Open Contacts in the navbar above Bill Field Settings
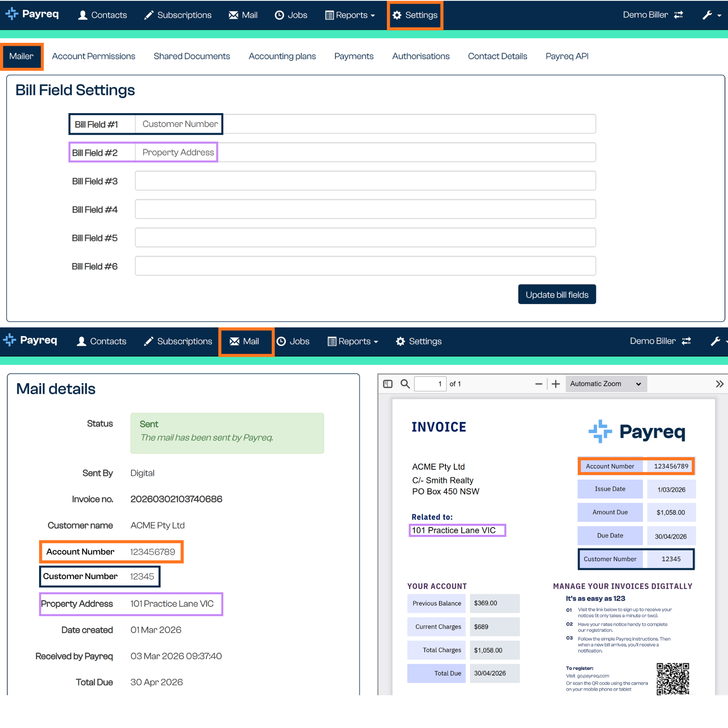Image resolution: width=728 pixels, height=728 pixels. (103, 15)
